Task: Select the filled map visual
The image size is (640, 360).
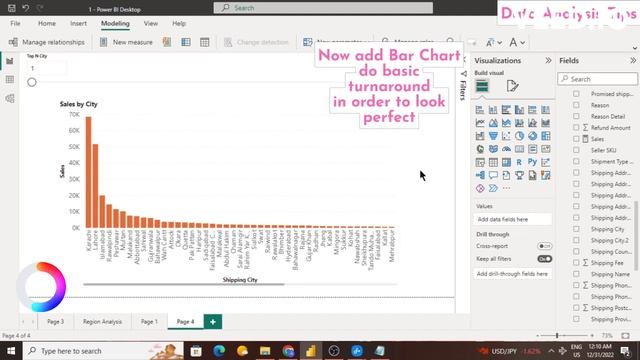Action: point(493,149)
